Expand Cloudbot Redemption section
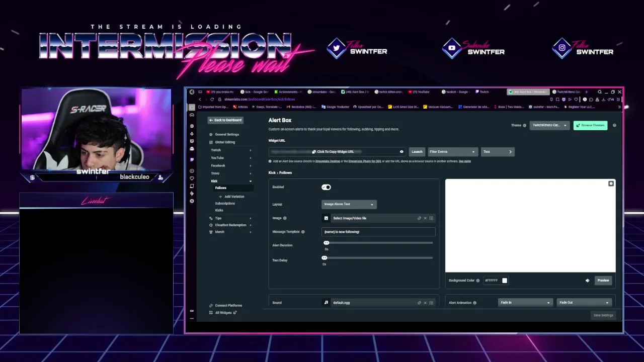Screen dimensions: 644x362 pos(231,225)
